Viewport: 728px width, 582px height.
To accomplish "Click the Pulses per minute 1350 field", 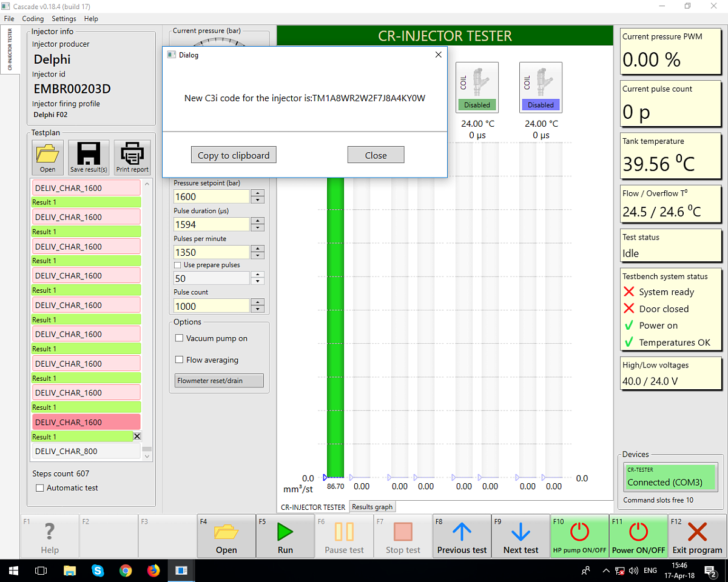I will [212, 252].
